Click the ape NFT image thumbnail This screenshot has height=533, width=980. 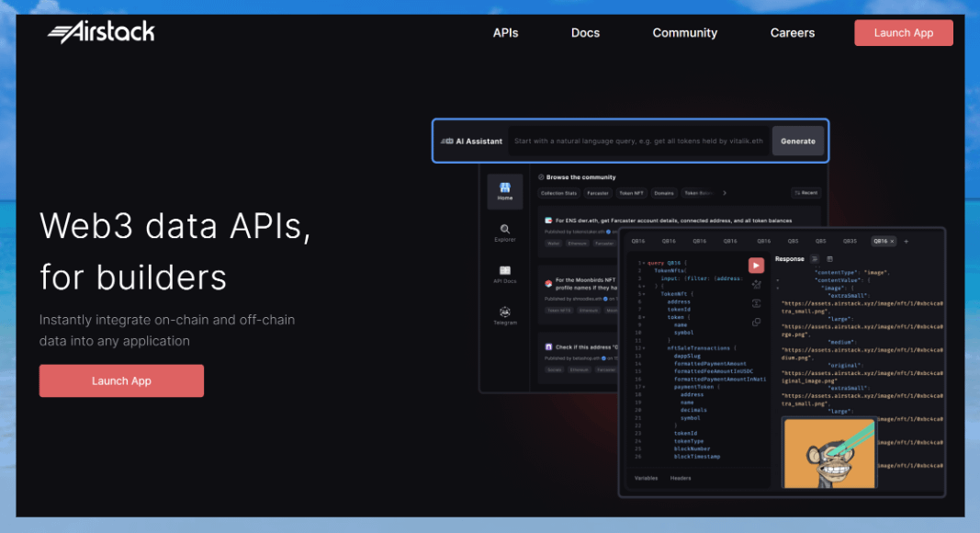pos(825,453)
